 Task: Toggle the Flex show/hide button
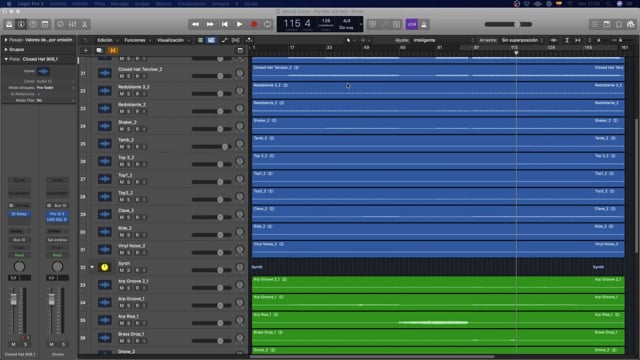click(236, 40)
